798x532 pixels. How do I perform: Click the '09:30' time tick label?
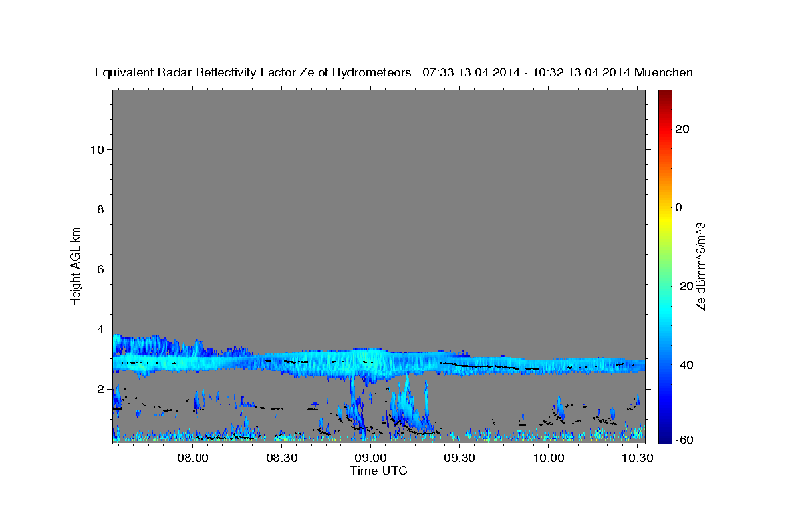[459, 458]
